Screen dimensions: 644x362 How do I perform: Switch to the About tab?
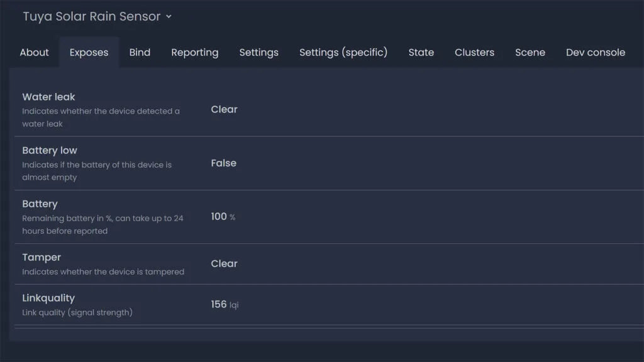(x=34, y=52)
